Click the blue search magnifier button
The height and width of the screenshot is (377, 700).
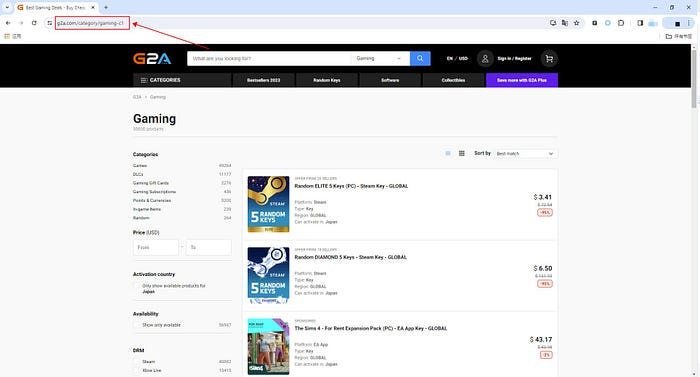(x=420, y=59)
